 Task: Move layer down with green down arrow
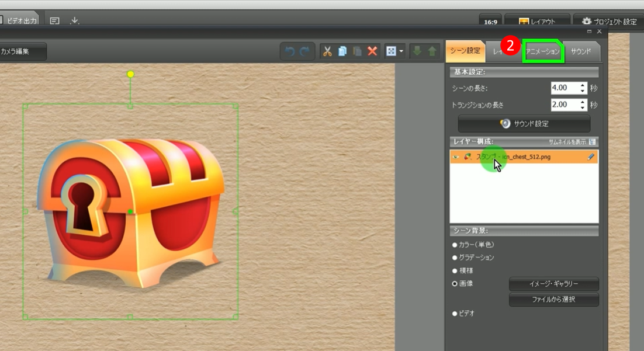417,51
